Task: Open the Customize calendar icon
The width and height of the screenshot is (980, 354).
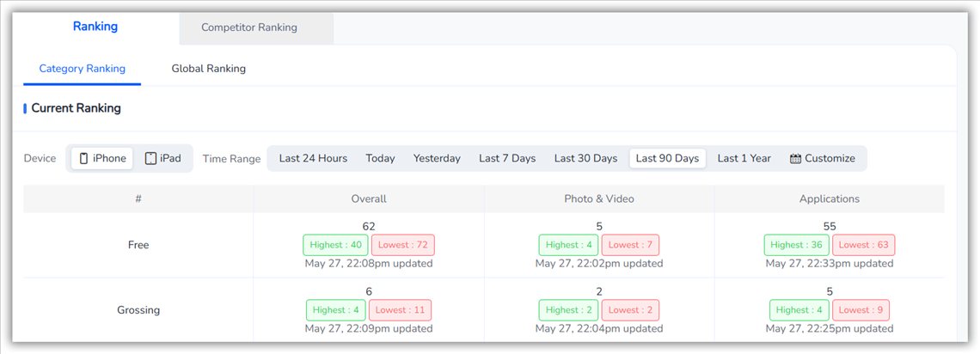Action: pos(795,159)
